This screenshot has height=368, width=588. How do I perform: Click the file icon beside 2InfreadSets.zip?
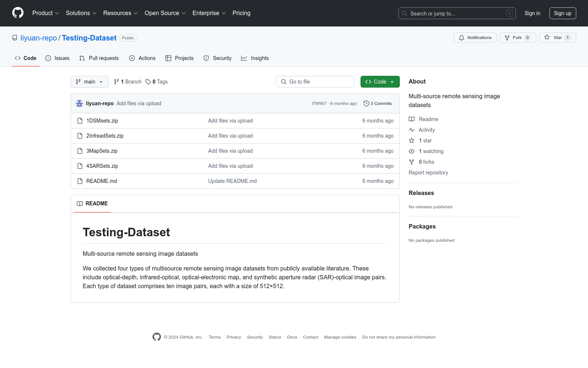(80, 136)
